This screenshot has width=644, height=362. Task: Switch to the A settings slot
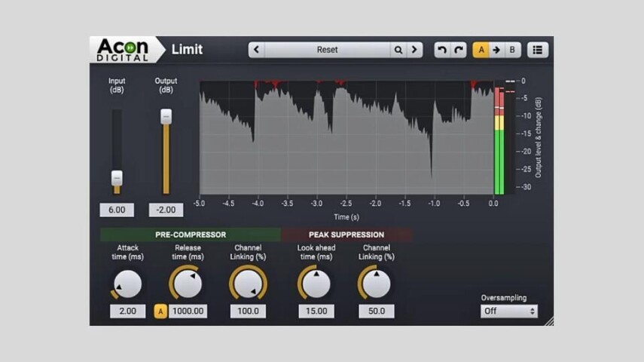[481, 51]
